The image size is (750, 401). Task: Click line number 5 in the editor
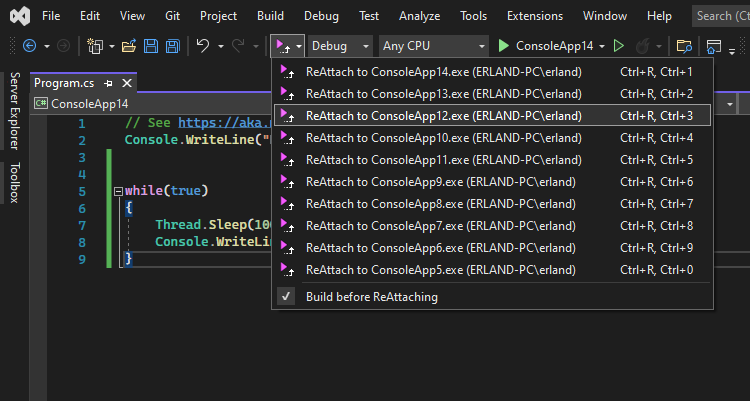(82, 192)
